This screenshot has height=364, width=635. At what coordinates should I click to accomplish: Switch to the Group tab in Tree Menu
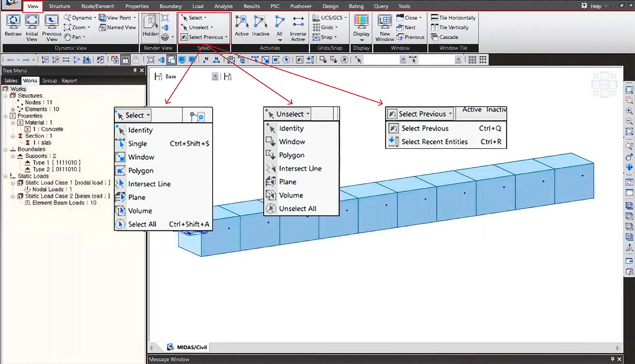49,81
